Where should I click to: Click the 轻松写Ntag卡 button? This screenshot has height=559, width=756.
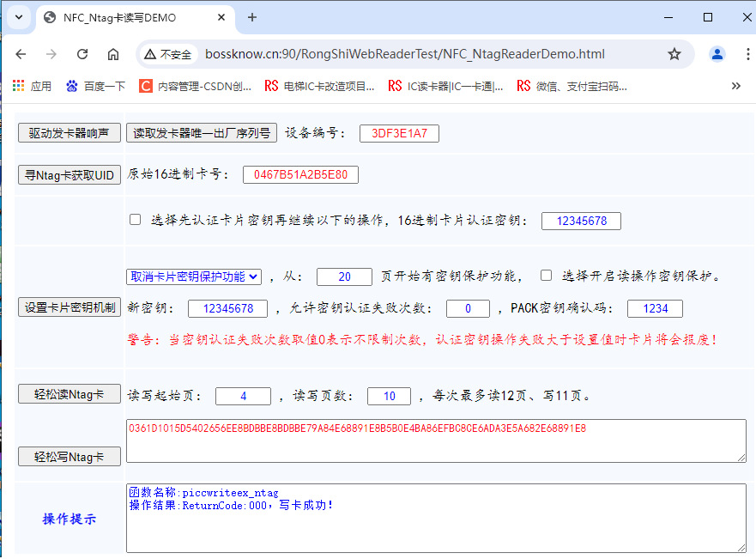click(69, 457)
